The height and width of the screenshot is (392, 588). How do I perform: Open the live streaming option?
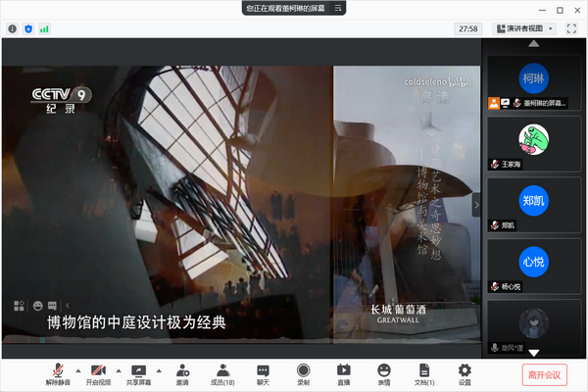344,374
